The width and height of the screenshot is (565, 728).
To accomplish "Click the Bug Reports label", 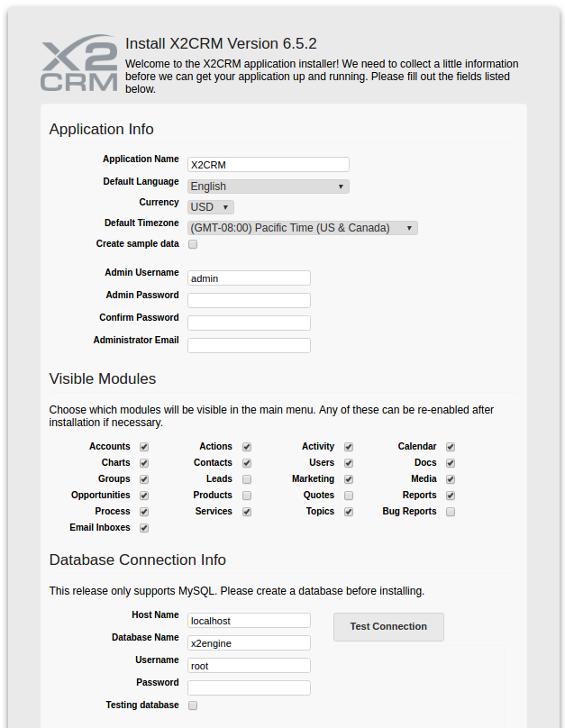I will 409,511.
